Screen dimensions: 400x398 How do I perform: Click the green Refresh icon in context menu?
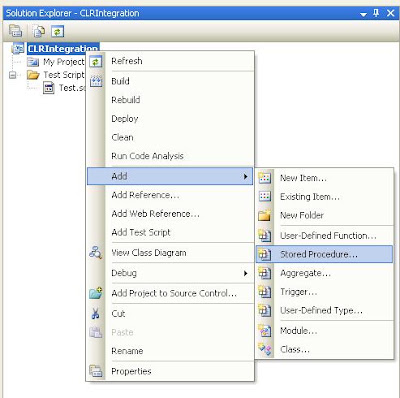96,61
